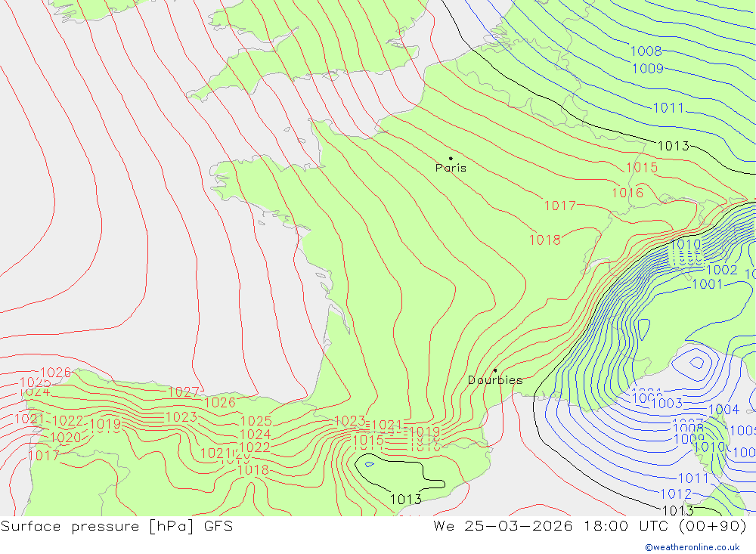
Task: Click the blue 1011 isobar label at top right
Action: 668,108
